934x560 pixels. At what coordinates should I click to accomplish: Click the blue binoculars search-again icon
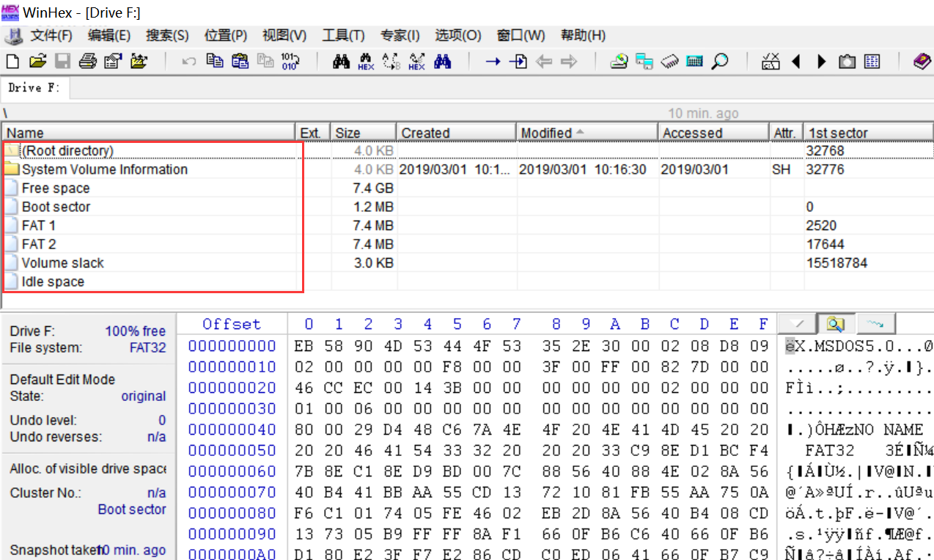(442, 62)
